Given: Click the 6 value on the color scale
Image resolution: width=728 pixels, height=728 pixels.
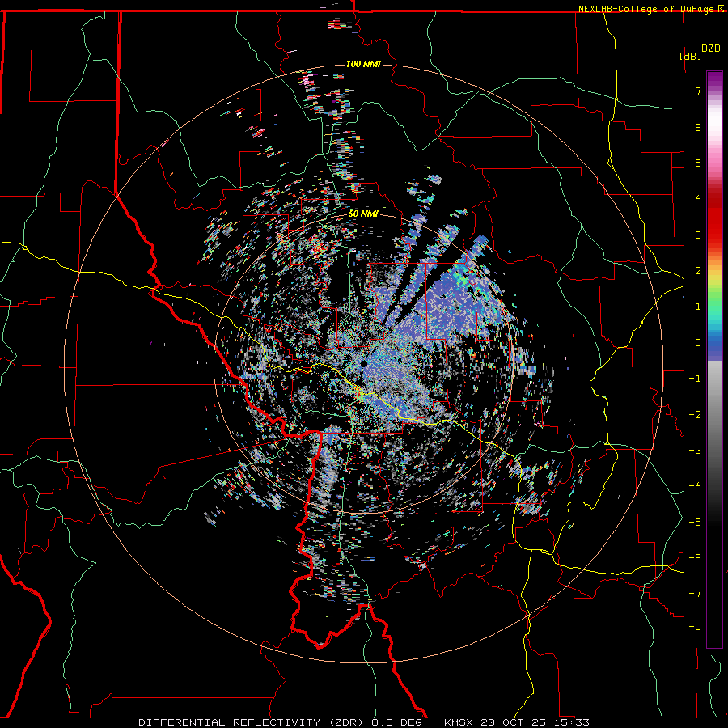Looking at the screenshot, I should coord(698,127).
